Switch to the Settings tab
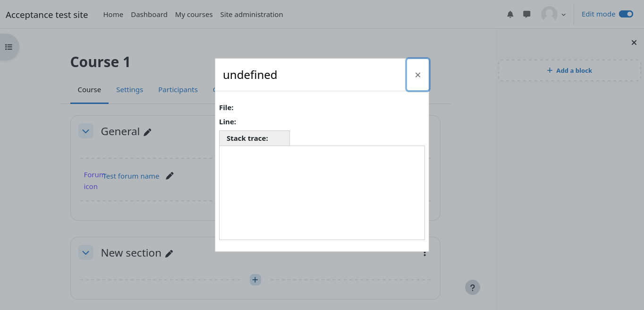The width and height of the screenshot is (644, 310). pyautogui.click(x=129, y=90)
